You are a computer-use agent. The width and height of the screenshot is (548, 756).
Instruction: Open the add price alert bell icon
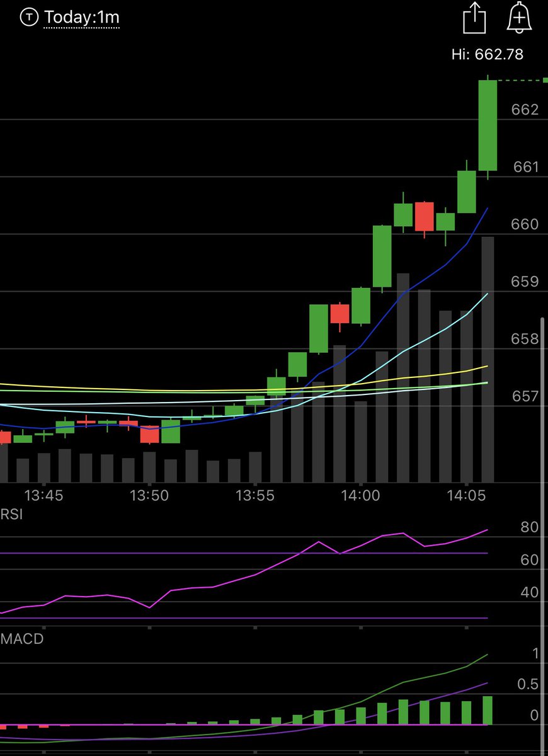pyautogui.click(x=520, y=18)
